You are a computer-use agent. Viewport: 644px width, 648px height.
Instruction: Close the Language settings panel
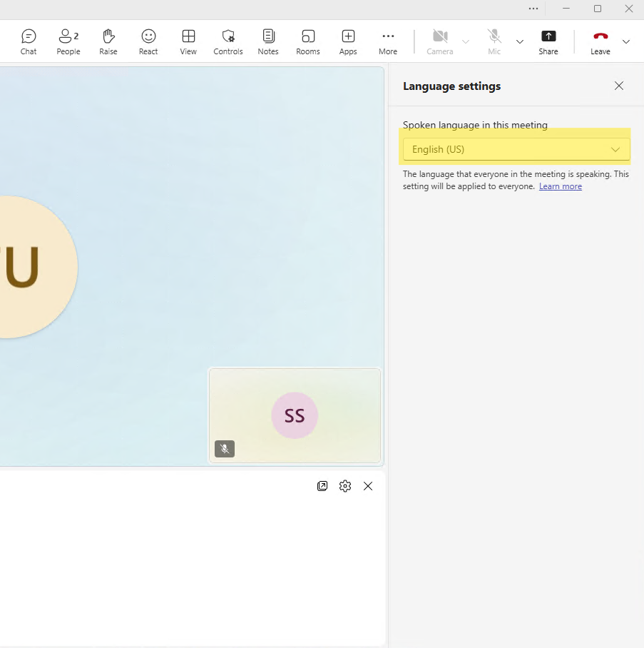[x=619, y=86]
